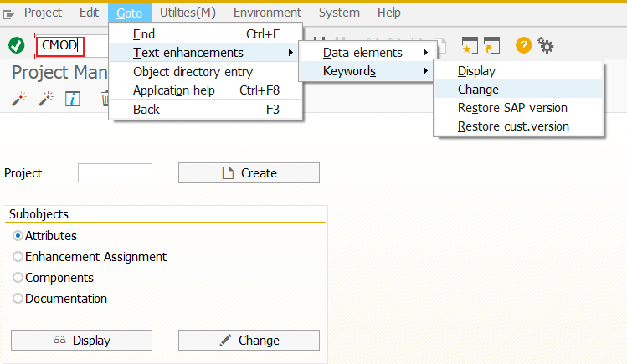This screenshot has height=364, width=627.
Task: Select the Attributes radio button
Action: 18,236
